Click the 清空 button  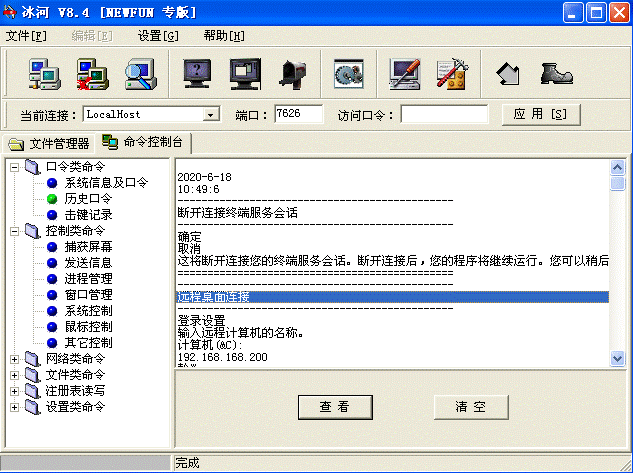click(471, 407)
